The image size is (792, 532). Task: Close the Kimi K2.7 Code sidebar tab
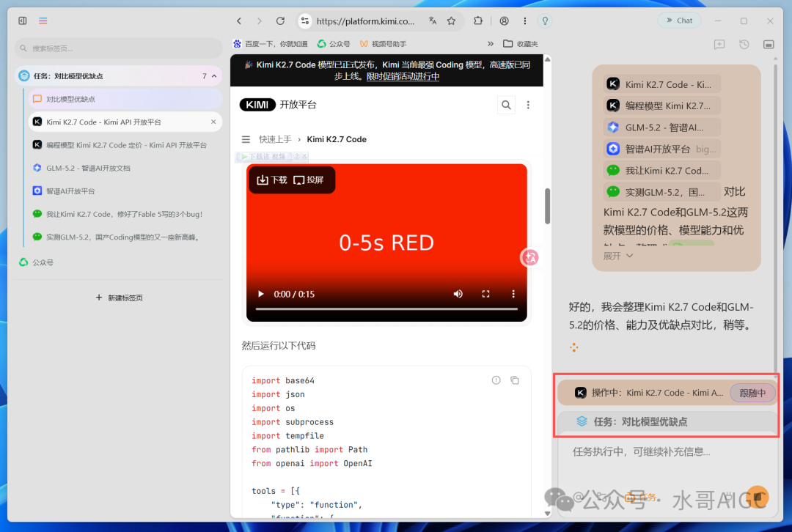click(213, 122)
